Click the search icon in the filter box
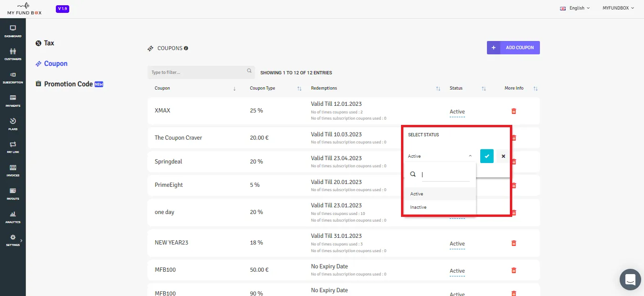 (x=249, y=71)
